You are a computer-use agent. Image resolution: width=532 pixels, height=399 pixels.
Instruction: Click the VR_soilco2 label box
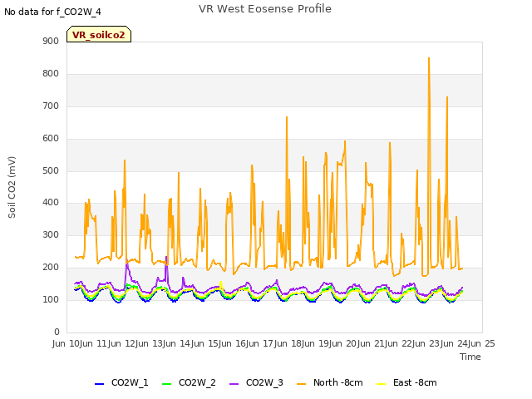[99, 34]
